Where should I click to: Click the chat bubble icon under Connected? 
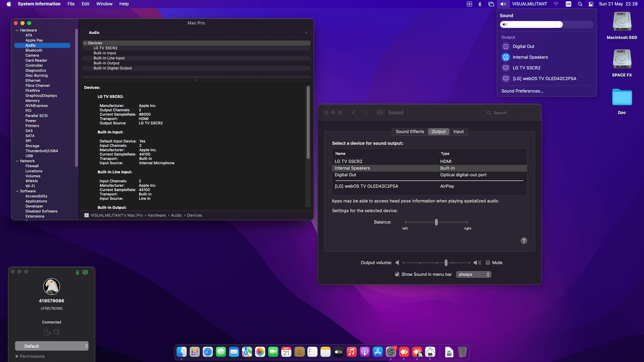[56, 332]
